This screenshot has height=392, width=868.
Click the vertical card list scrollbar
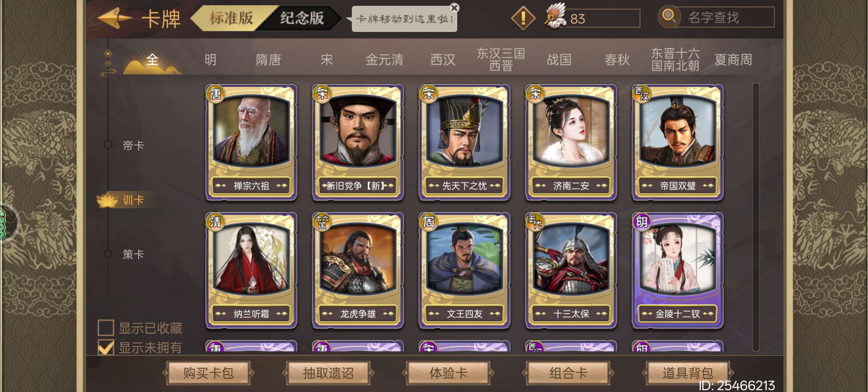click(x=756, y=217)
